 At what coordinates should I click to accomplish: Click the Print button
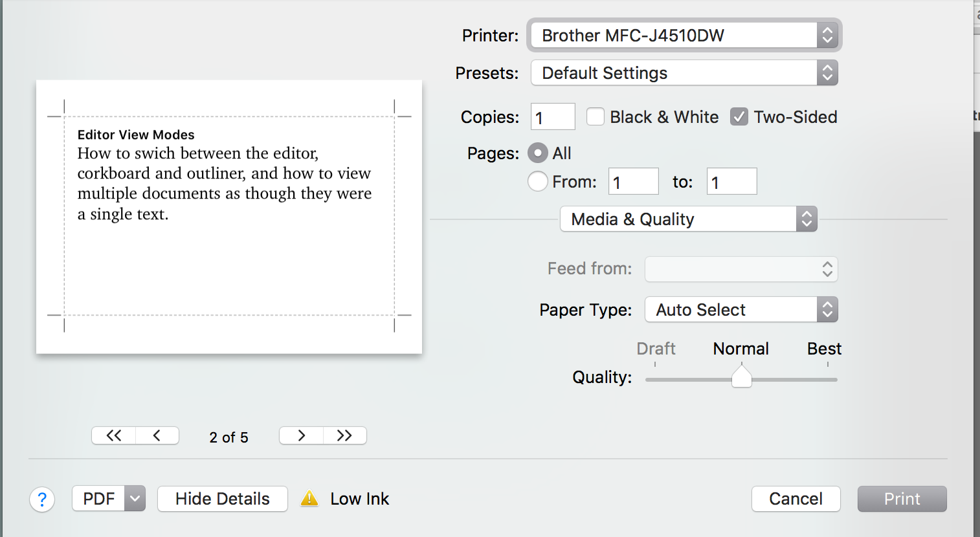point(902,499)
